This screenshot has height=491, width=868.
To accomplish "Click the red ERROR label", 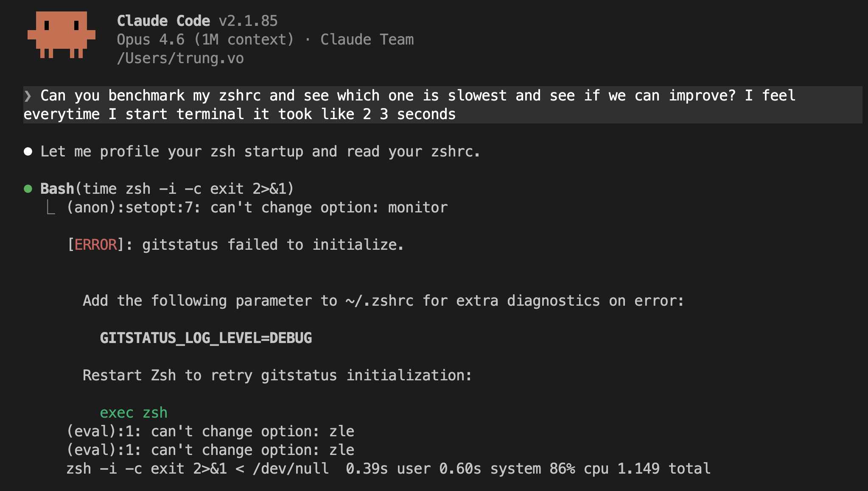I will [95, 245].
